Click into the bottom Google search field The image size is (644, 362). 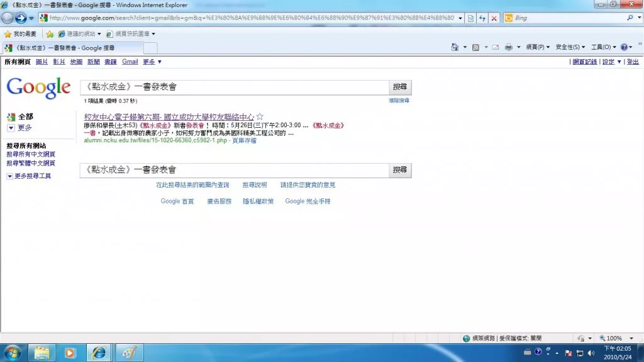click(x=235, y=171)
